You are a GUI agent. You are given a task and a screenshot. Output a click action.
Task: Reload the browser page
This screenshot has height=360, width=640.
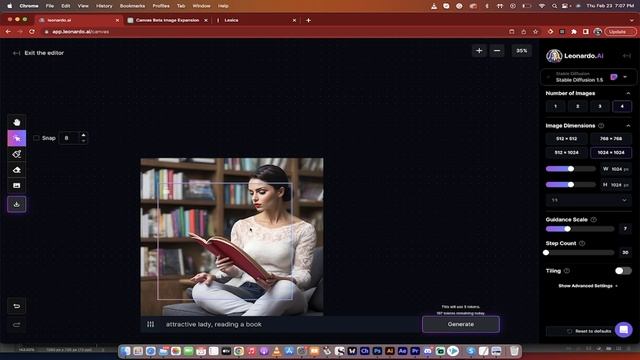pos(31,31)
